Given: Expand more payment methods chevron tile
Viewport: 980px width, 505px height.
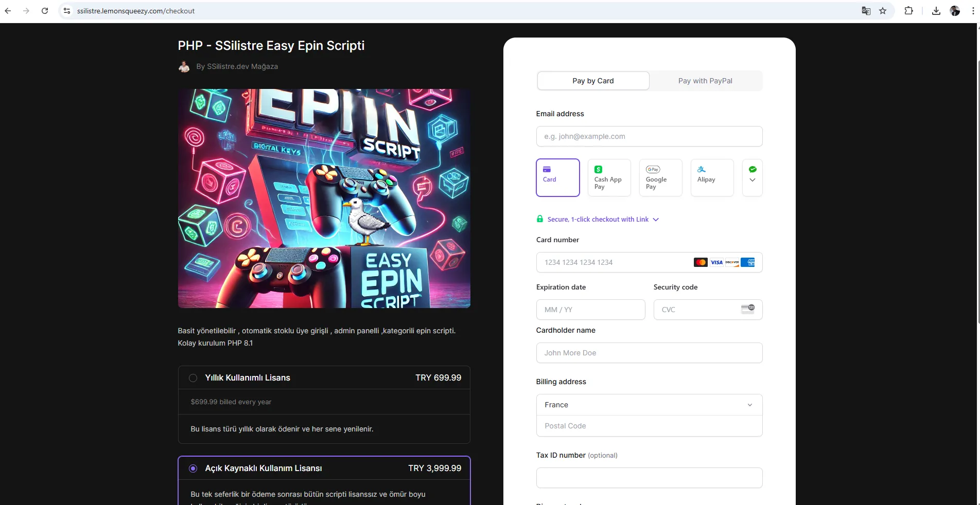Looking at the screenshot, I should click(752, 177).
